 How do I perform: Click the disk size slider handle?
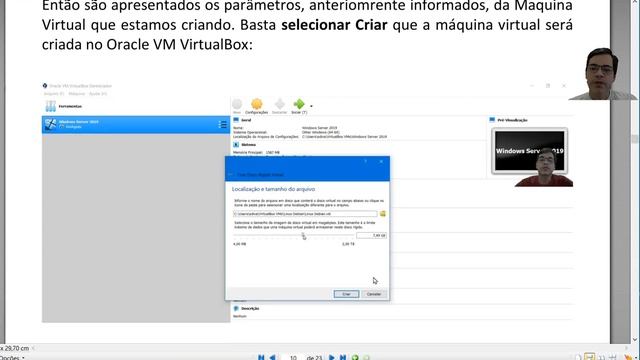303,236
